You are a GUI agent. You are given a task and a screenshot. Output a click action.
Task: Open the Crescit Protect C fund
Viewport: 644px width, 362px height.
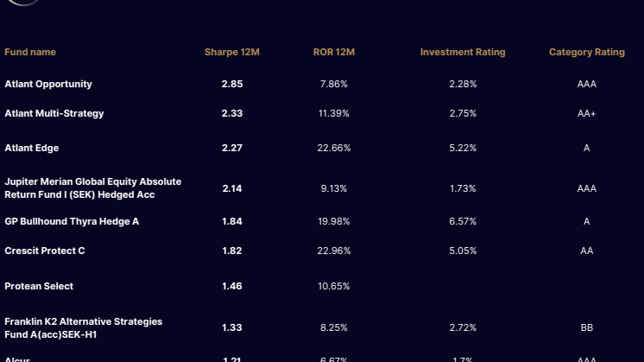45,251
